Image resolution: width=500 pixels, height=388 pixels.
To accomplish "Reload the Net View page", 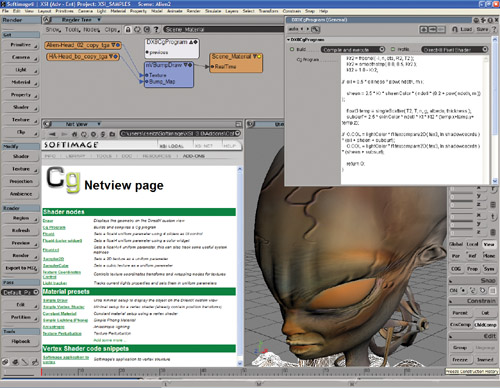I will point(84,134).
